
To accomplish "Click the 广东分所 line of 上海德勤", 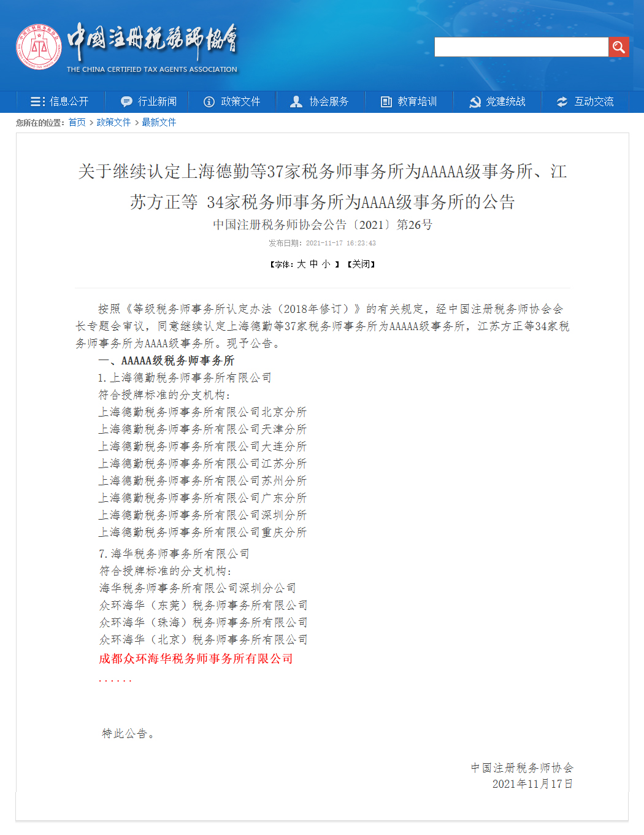I will coord(202,498).
